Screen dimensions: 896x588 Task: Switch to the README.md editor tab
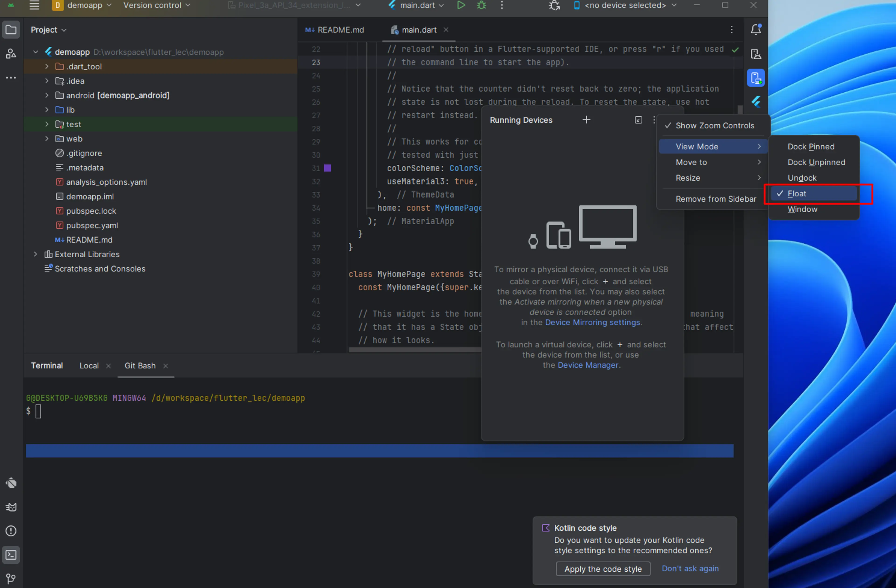pyautogui.click(x=335, y=30)
